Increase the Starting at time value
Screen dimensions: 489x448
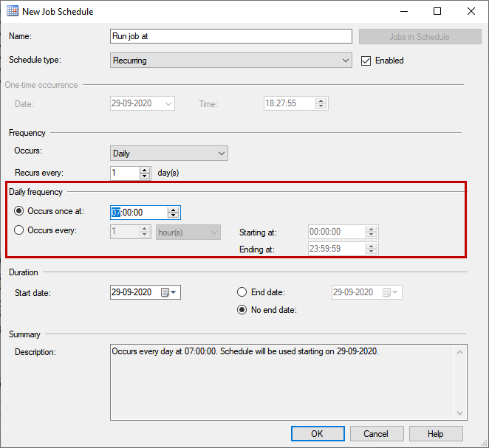pyautogui.click(x=371, y=229)
